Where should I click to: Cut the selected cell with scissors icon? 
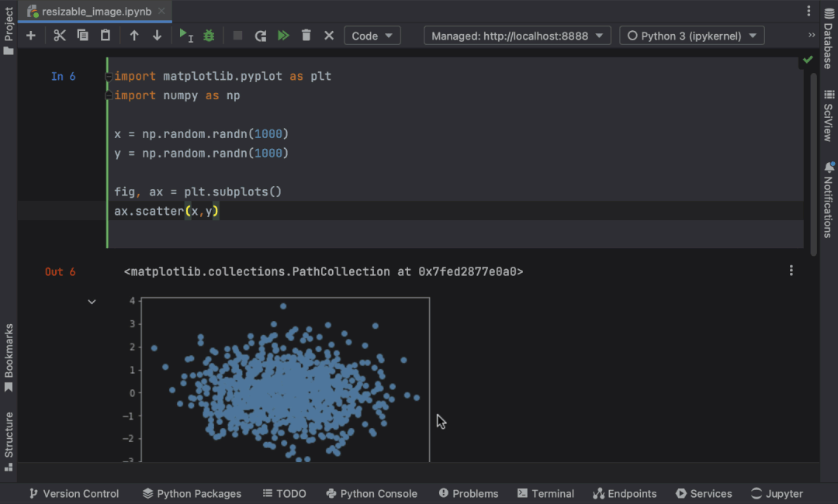click(x=59, y=35)
